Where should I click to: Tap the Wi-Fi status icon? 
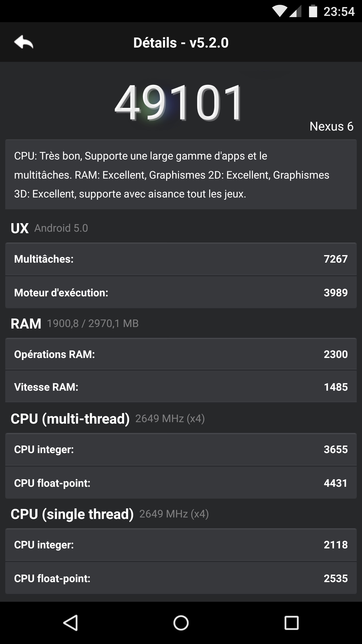coord(280,11)
